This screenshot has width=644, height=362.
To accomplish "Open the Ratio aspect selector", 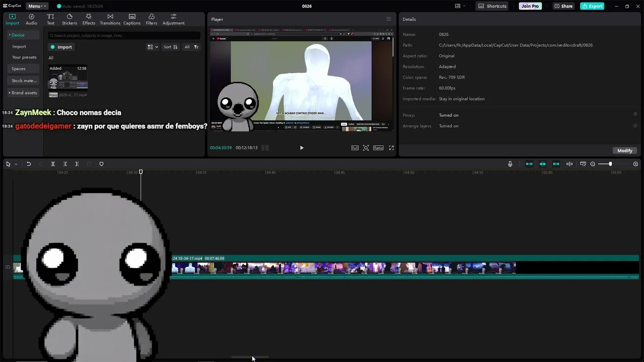I will 378,148.
